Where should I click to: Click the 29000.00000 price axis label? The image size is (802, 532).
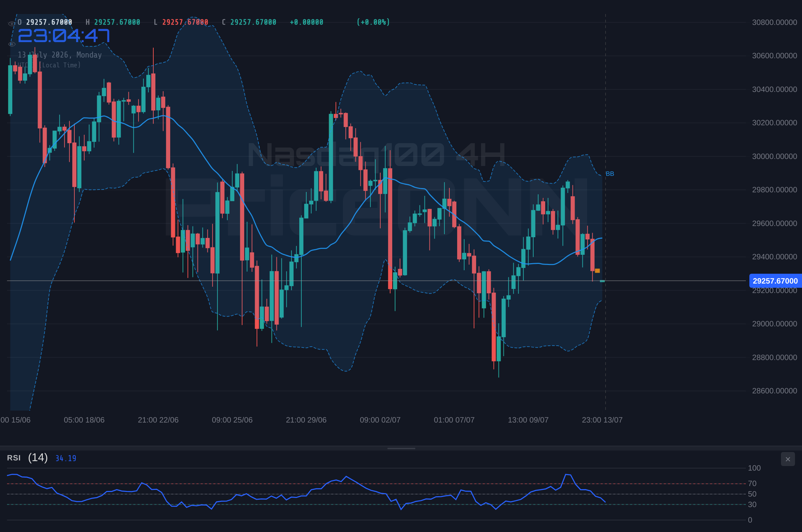tap(775, 324)
